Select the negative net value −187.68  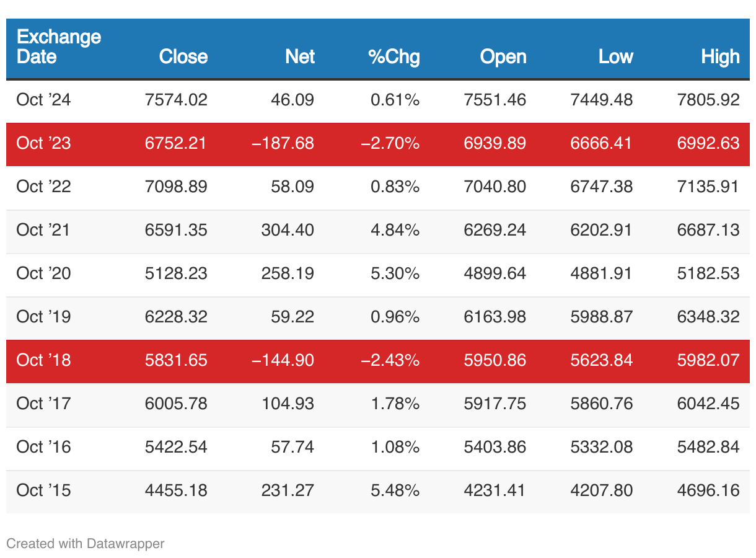click(283, 143)
